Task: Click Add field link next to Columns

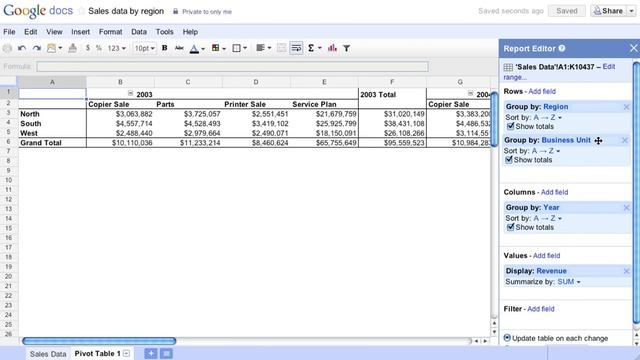Action: (554, 192)
